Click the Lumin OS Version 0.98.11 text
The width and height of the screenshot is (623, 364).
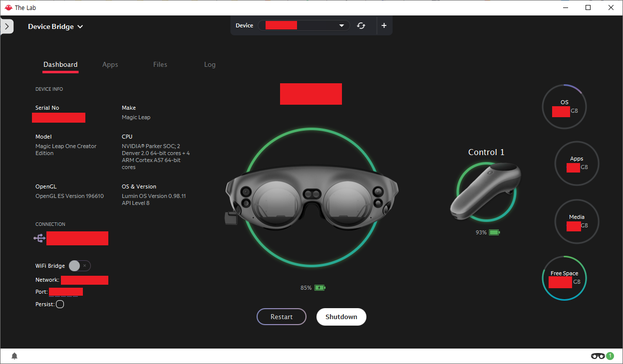[x=154, y=196]
